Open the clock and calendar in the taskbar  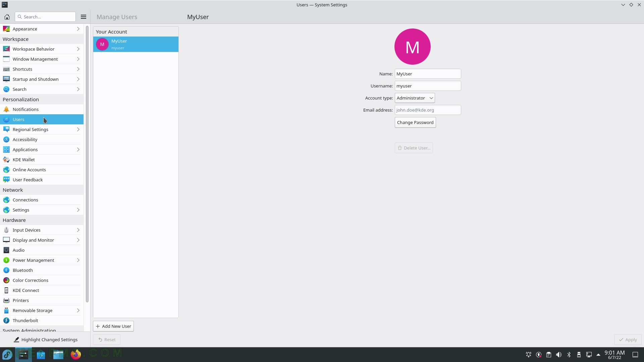pos(614,355)
